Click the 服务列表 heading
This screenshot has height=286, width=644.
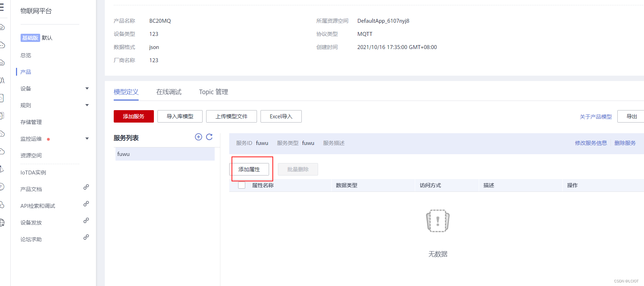pyautogui.click(x=126, y=138)
